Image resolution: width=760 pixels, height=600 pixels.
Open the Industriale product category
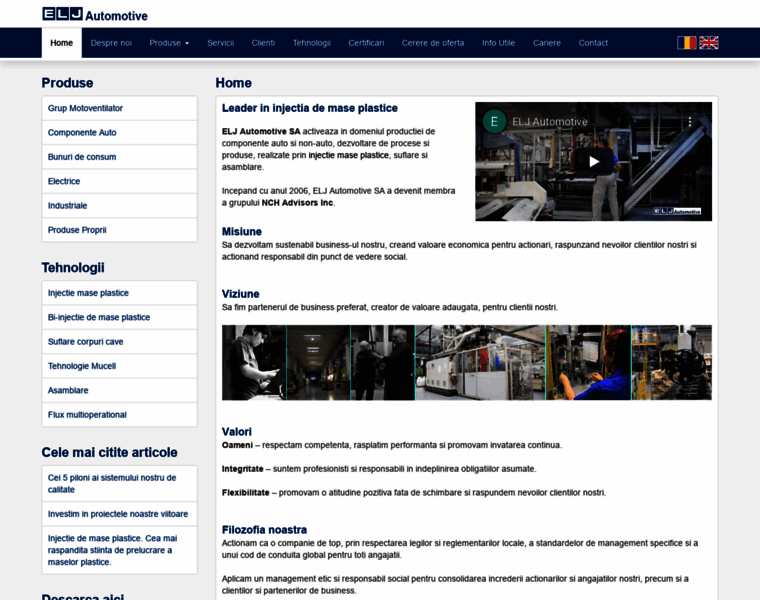[x=119, y=205]
